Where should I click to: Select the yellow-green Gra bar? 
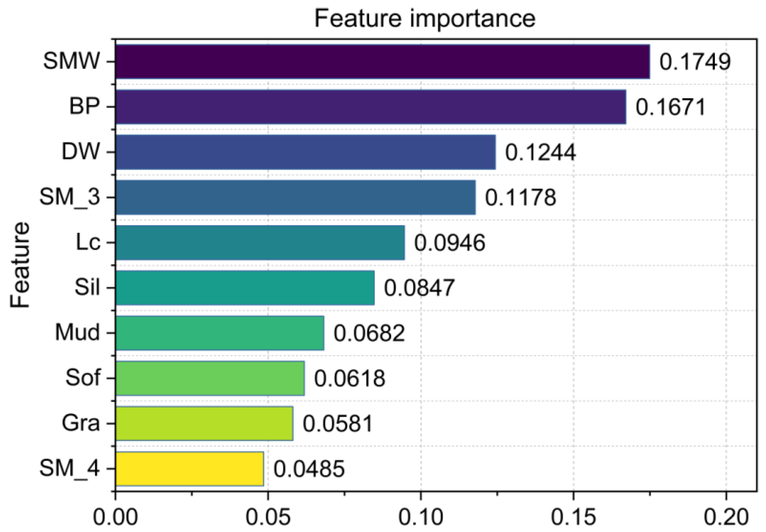point(204,423)
